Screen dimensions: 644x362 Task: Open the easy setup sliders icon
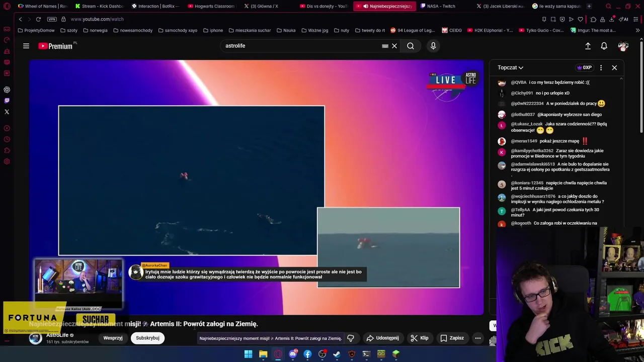636,19
